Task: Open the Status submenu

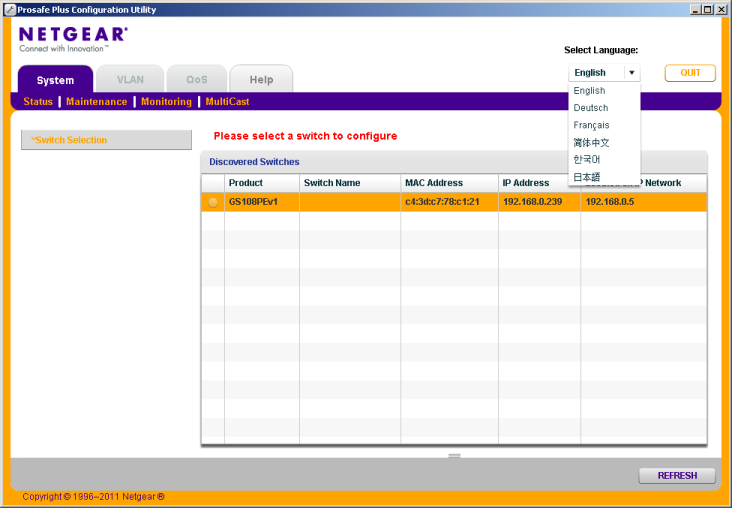Action: [x=38, y=101]
